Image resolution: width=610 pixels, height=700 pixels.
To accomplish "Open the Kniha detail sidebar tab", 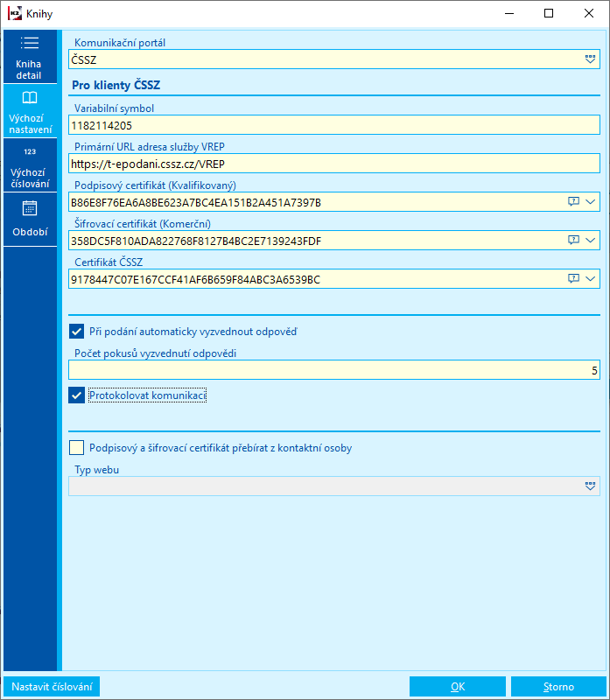I will 30,57.
